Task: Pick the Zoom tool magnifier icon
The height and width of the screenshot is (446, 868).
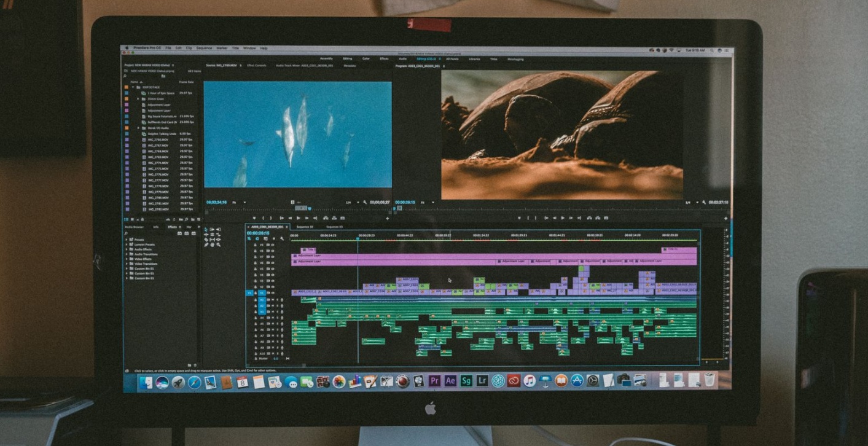Action: tap(218, 245)
